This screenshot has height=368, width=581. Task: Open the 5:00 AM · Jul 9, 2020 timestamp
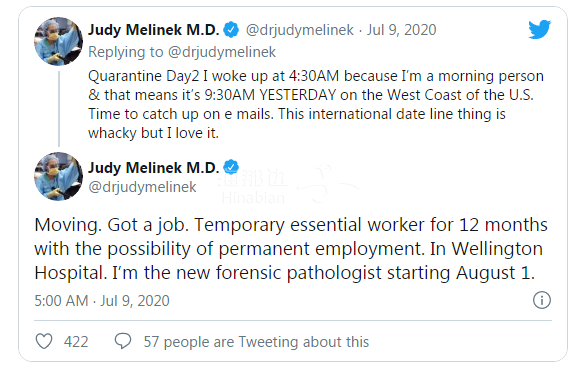[102, 301]
